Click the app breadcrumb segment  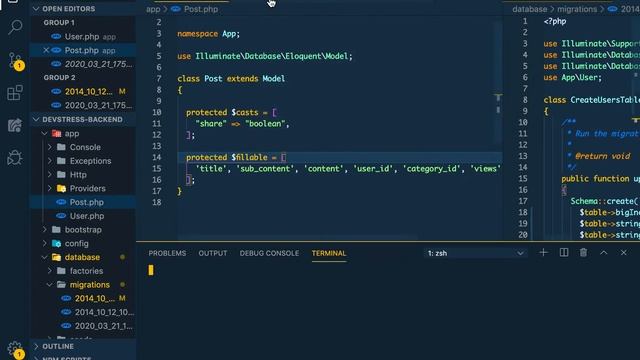tap(153, 9)
